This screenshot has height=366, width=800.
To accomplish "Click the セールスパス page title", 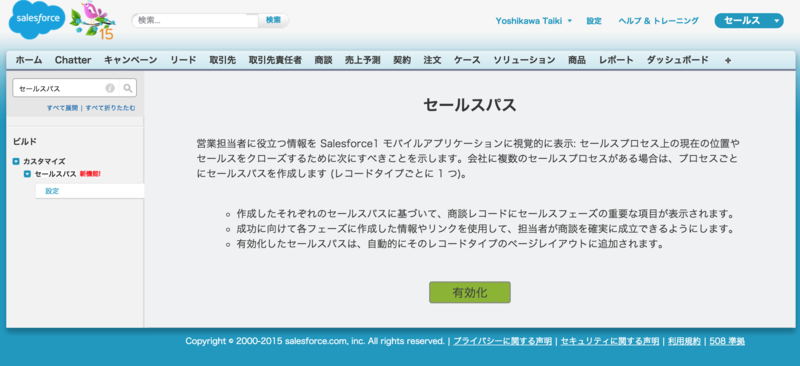I will (x=470, y=105).
